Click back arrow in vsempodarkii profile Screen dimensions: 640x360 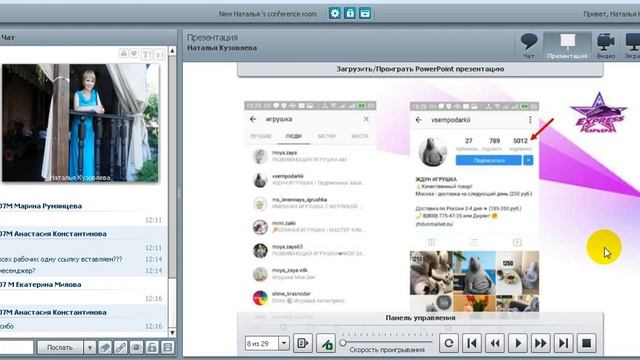coord(418,120)
